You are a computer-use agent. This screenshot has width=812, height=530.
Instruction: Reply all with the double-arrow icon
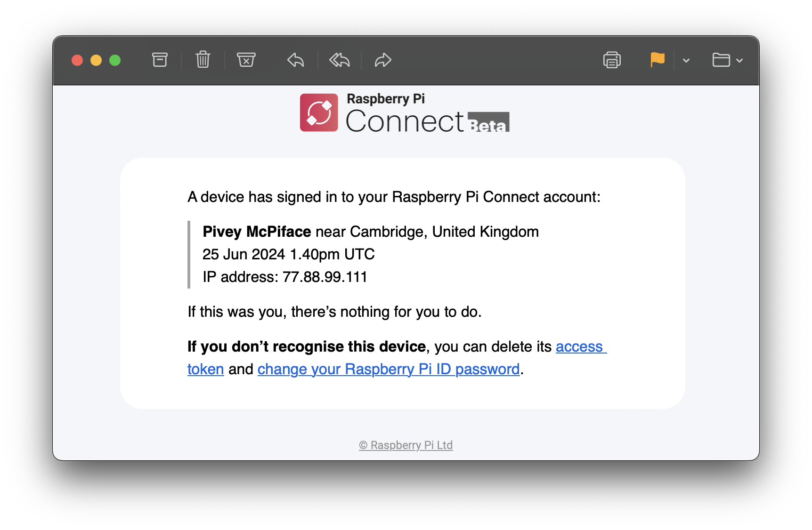[340, 60]
